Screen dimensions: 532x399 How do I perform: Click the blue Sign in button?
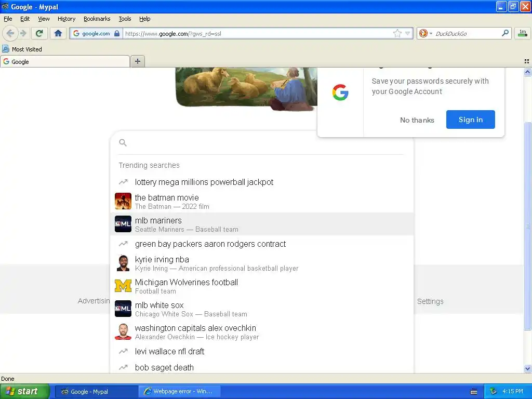point(471,119)
